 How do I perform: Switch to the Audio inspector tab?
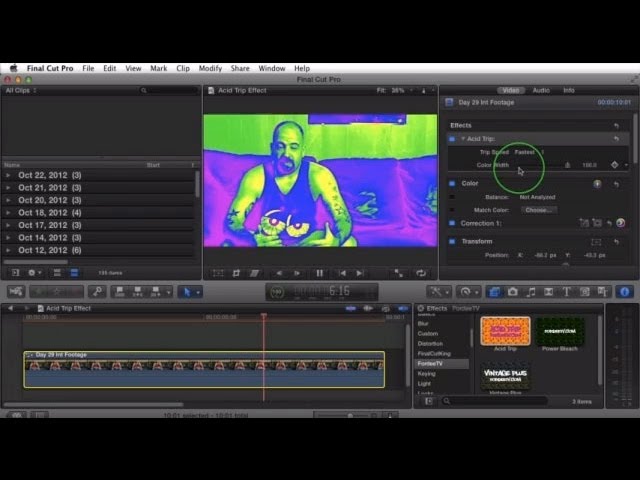(x=541, y=90)
